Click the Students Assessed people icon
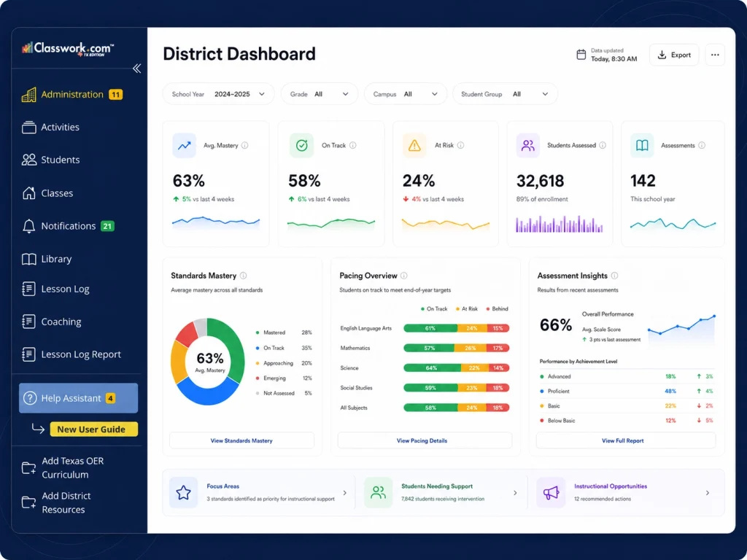The image size is (747, 560). 528,145
